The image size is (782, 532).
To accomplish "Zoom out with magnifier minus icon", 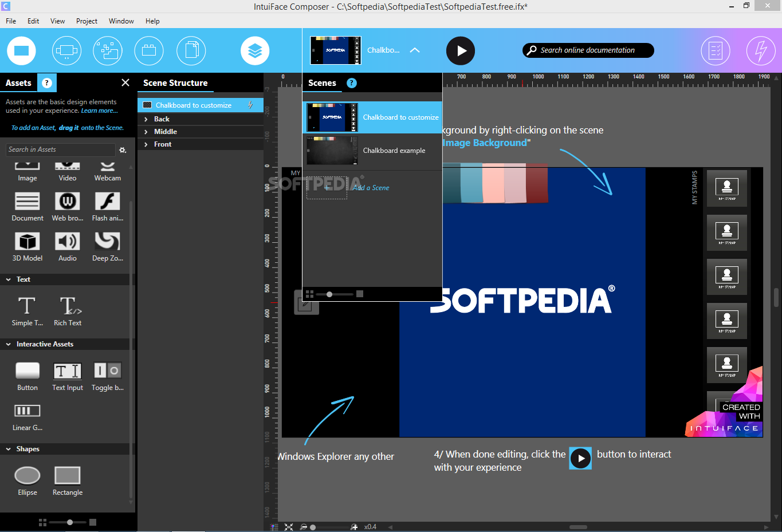I will pos(304,527).
